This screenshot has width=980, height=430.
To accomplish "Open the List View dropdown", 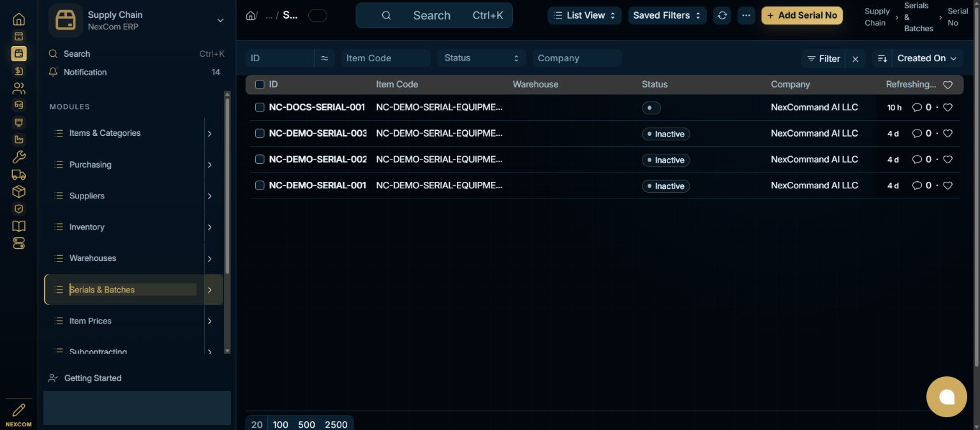I will click(x=584, y=15).
